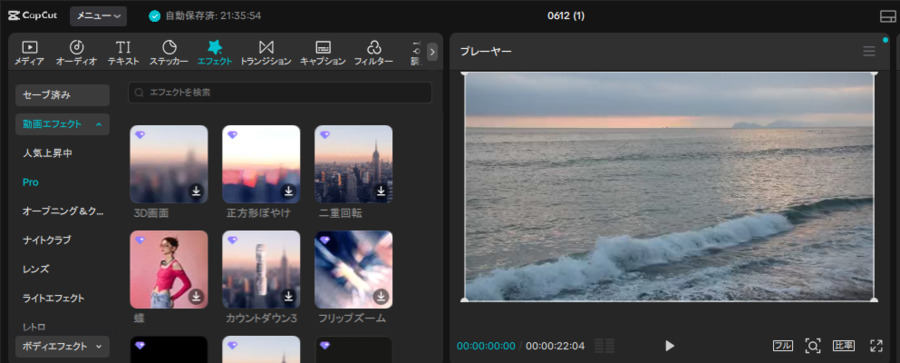Select the 人気上昇中 category

[x=48, y=153]
